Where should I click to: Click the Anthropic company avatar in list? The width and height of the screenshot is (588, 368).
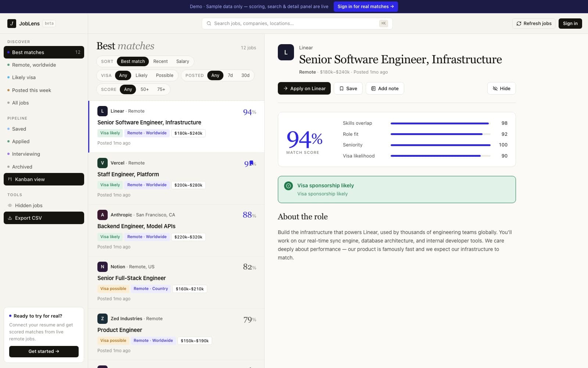pos(103,215)
